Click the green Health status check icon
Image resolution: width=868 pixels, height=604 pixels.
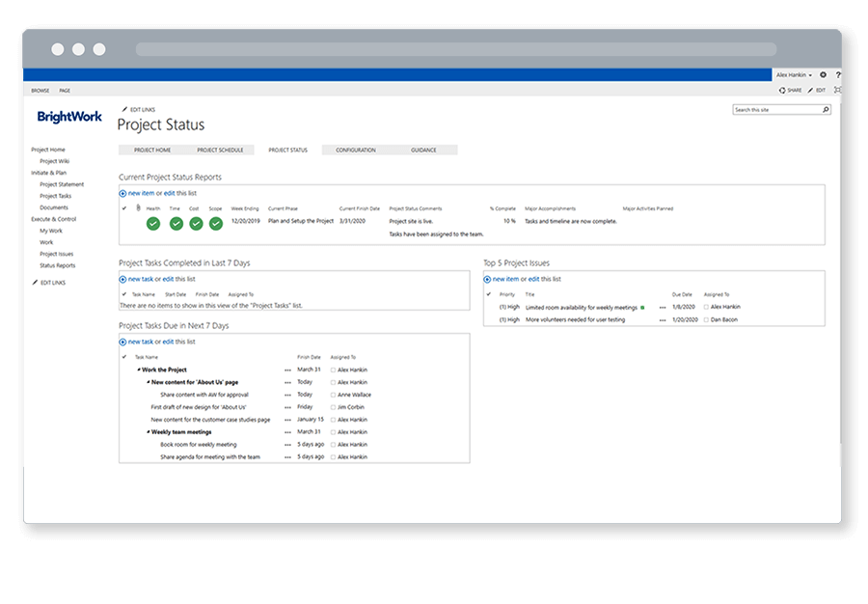[153, 224]
